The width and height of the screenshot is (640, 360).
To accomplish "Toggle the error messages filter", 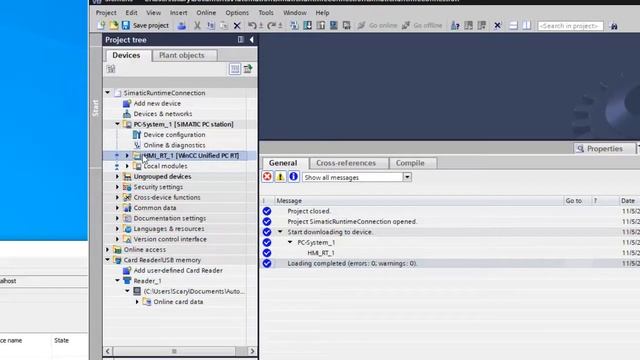I will pos(267,177).
